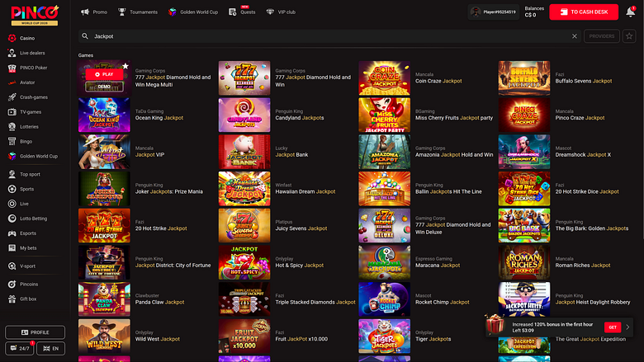Viewport: 644px width, 362px height.
Task: Open V-sport section
Action: pyautogui.click(x=21, y=266)
